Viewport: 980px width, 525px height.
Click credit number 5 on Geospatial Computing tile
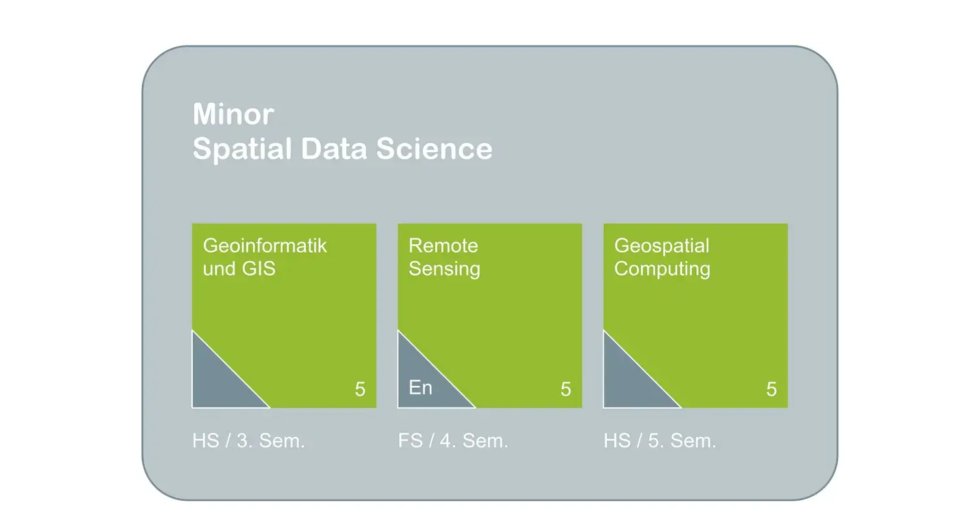[x=772, y=390]
